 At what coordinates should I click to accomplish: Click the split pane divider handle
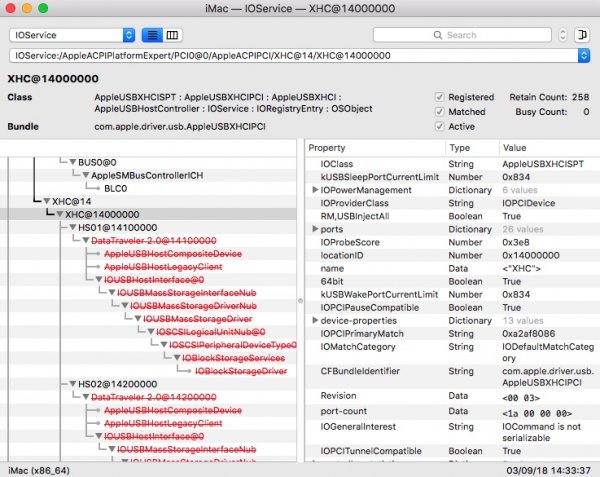point(300,301)
